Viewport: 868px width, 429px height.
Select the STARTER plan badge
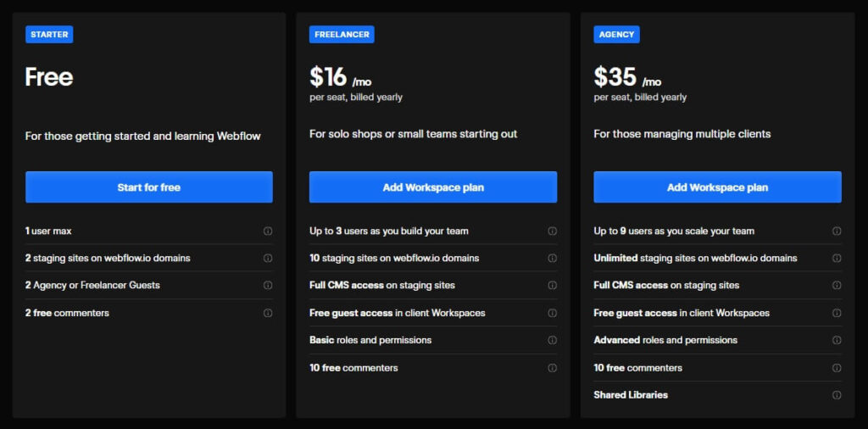(49, 35)
